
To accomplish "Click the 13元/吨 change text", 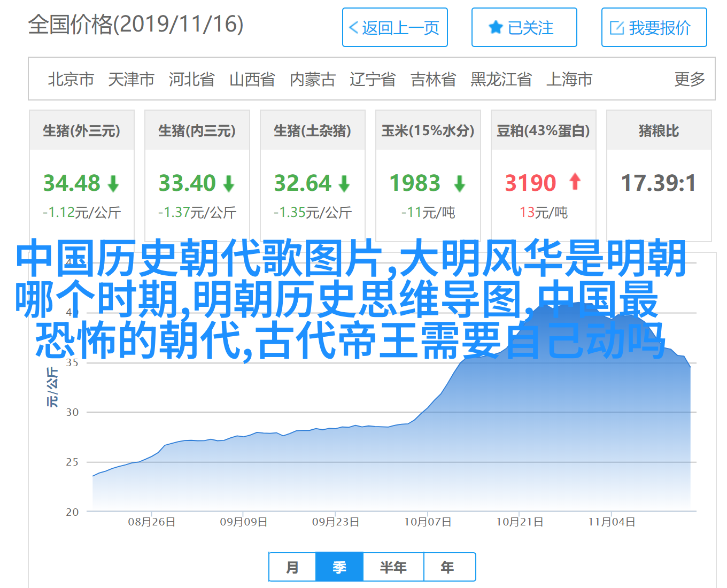I will pos(544,212).
